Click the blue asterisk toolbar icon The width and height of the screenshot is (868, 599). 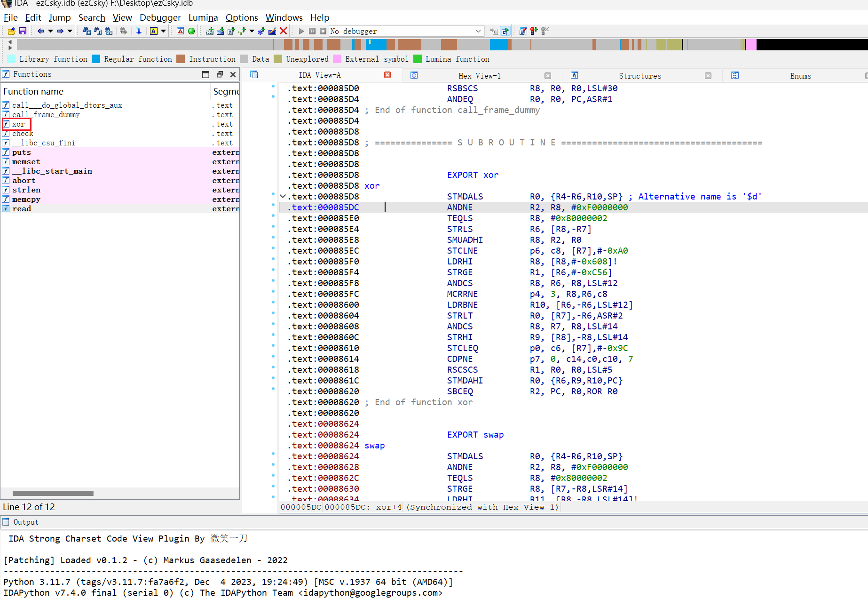[x=261, y=31]
